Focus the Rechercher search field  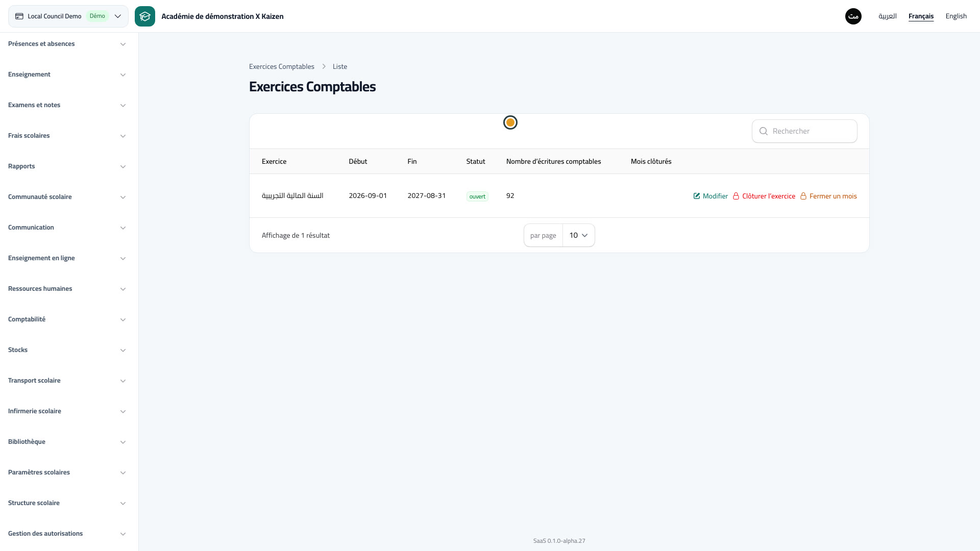[x=804, y=131]
